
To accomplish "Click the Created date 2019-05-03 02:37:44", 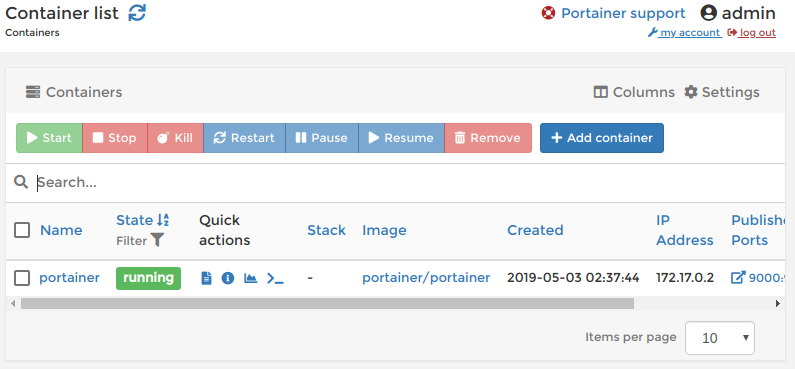I will 573,278.
